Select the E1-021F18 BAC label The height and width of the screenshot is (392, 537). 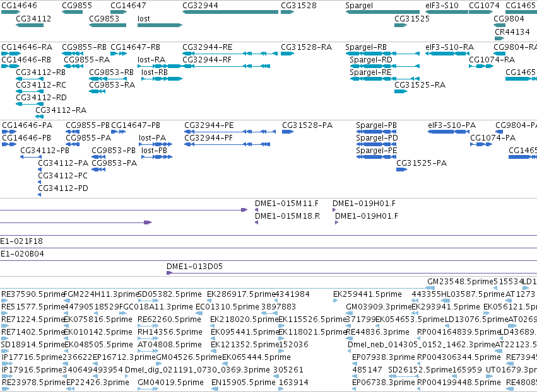21,241
